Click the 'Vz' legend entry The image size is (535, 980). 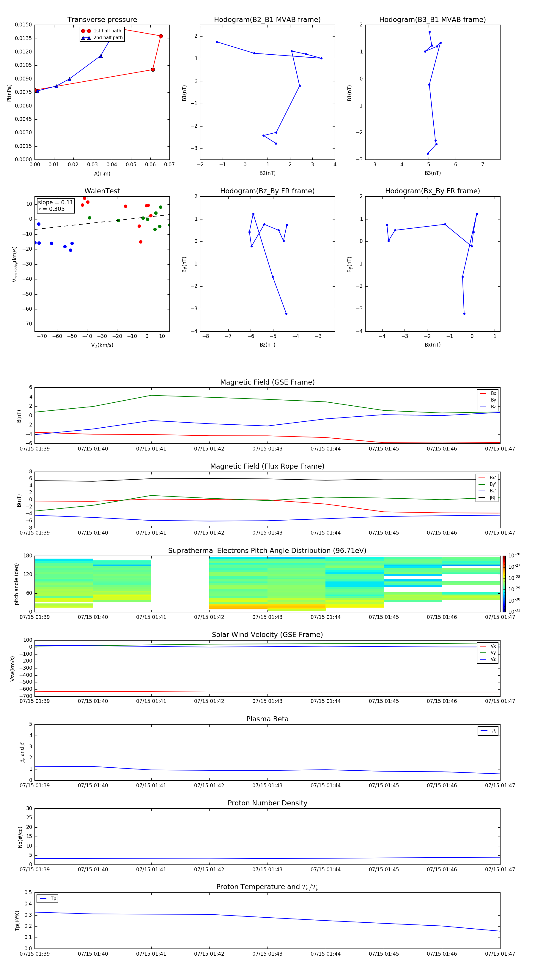[x=488, y=659]
